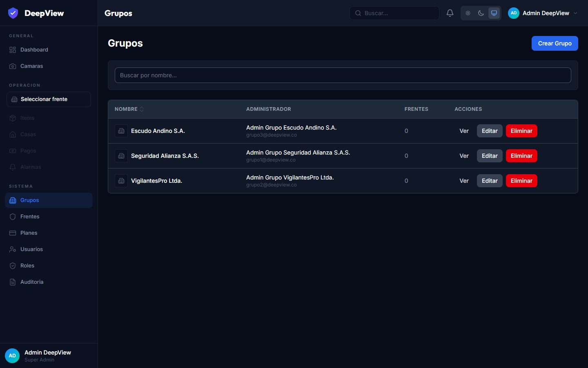Click the Planes card icon

pos(13,233)
